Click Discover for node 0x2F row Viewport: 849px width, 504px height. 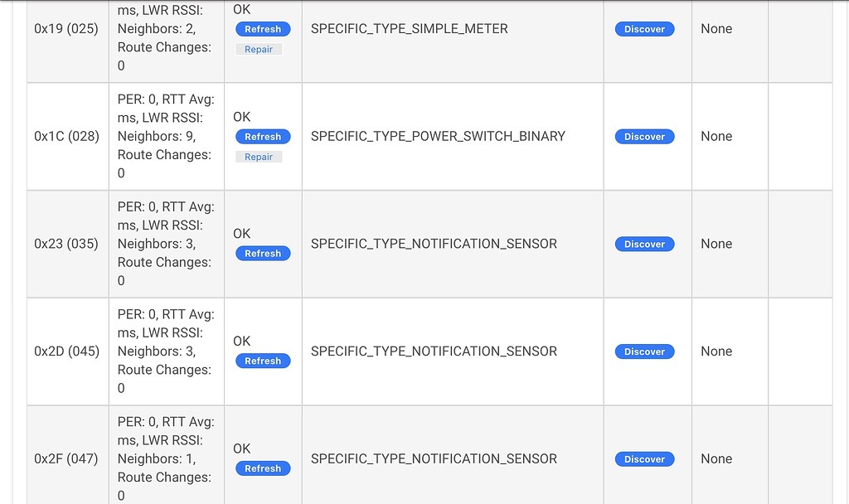[644, 459]
